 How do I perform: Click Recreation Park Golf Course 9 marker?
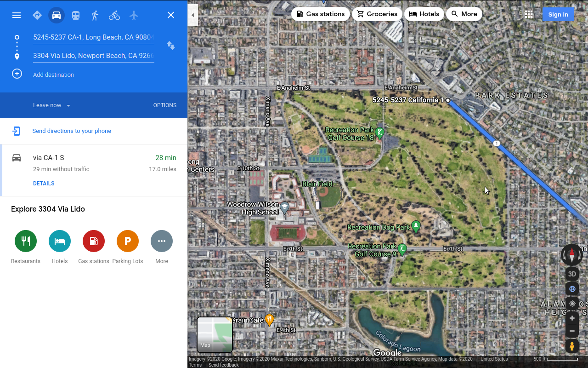pos(402,249)
